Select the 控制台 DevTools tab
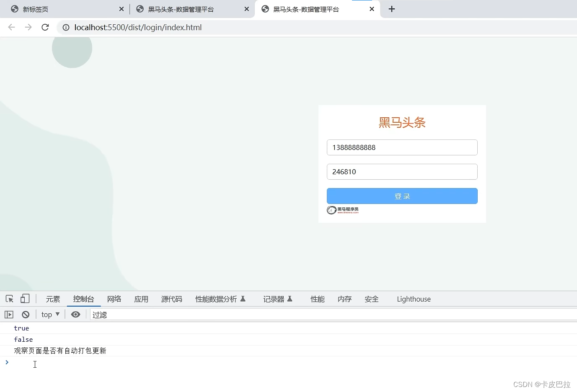Viewport: 577px width, 392px height. point(83,299)
